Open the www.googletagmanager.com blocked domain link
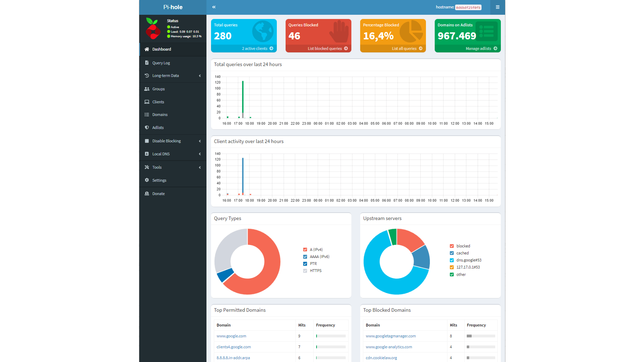Image resolution: width=644 pixels, height=362 pixels. click(390, 336)
